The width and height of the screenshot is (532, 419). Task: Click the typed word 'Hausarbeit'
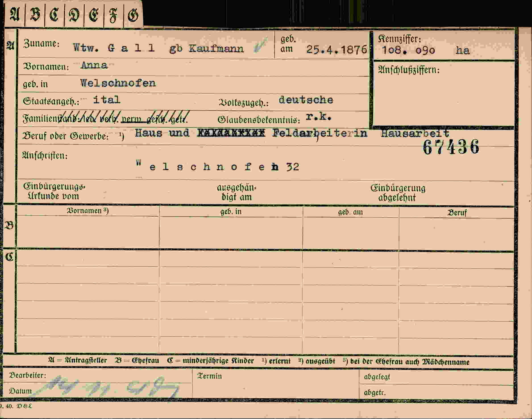click(x=415, y=134)
